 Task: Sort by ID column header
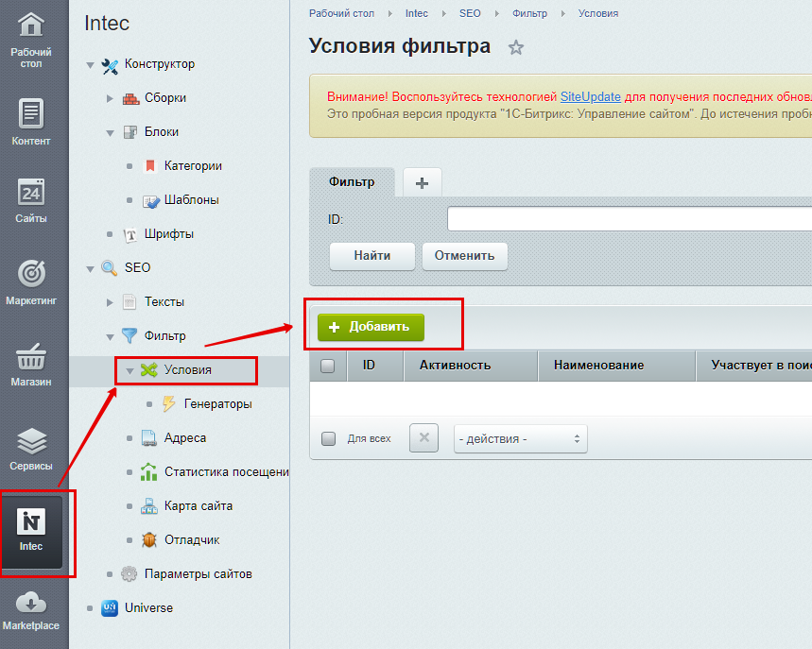click(375, 366)
